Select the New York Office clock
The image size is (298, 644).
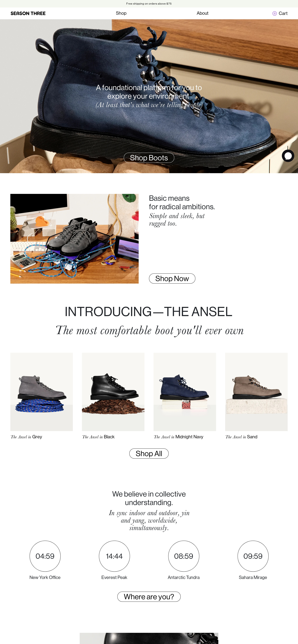click(x=45, y=556)
